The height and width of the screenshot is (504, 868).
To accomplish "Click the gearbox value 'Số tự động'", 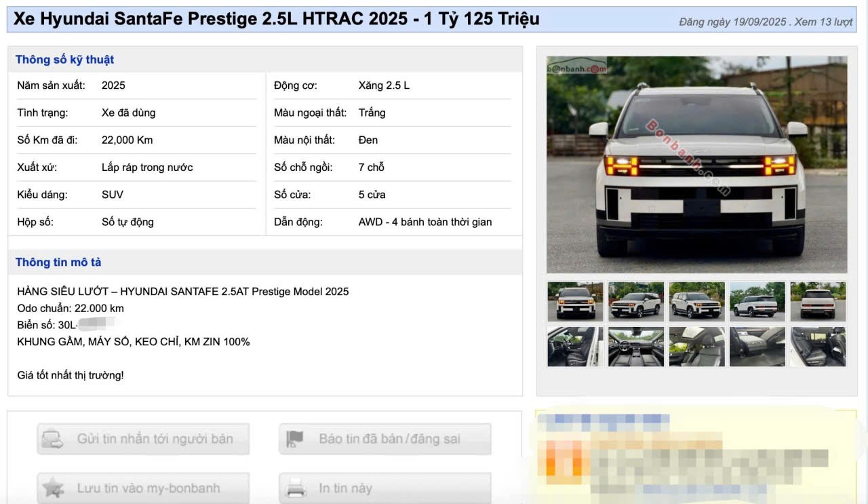I will point(127,222).
